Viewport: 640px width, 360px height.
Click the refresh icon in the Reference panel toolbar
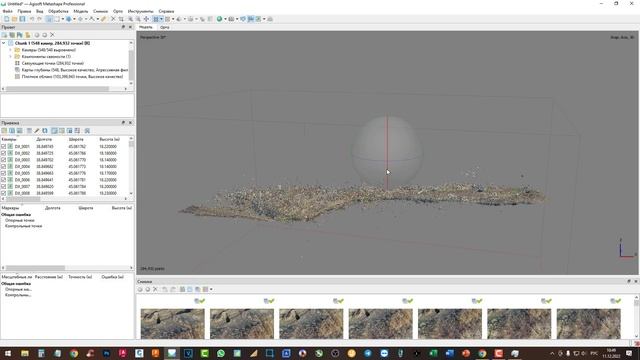[x=45, y=131]
